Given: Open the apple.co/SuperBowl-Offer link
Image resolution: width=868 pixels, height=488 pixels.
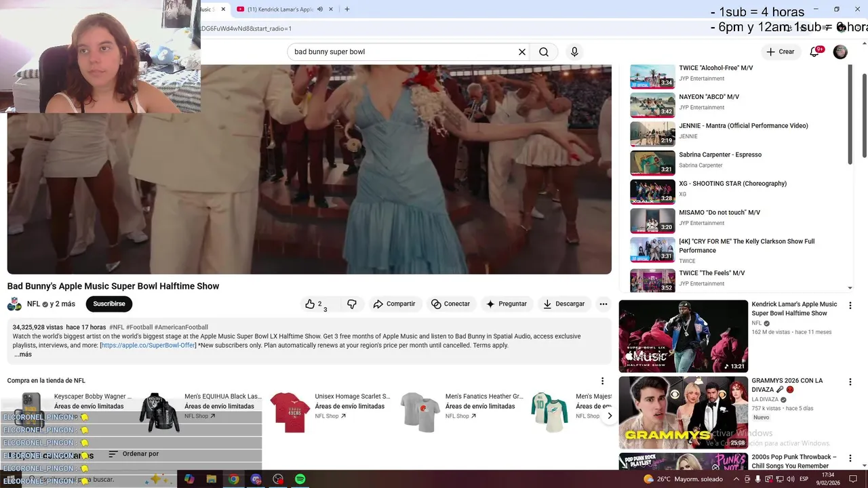Looking at the screenshot, I should pos(149,346).
